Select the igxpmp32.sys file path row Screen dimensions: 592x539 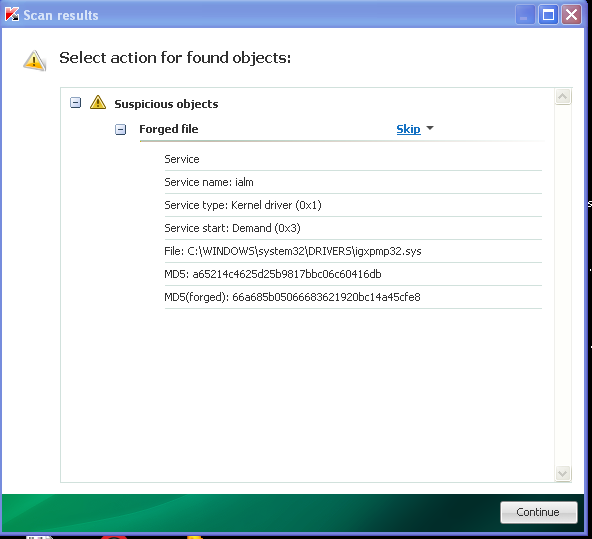coord(353,251)
